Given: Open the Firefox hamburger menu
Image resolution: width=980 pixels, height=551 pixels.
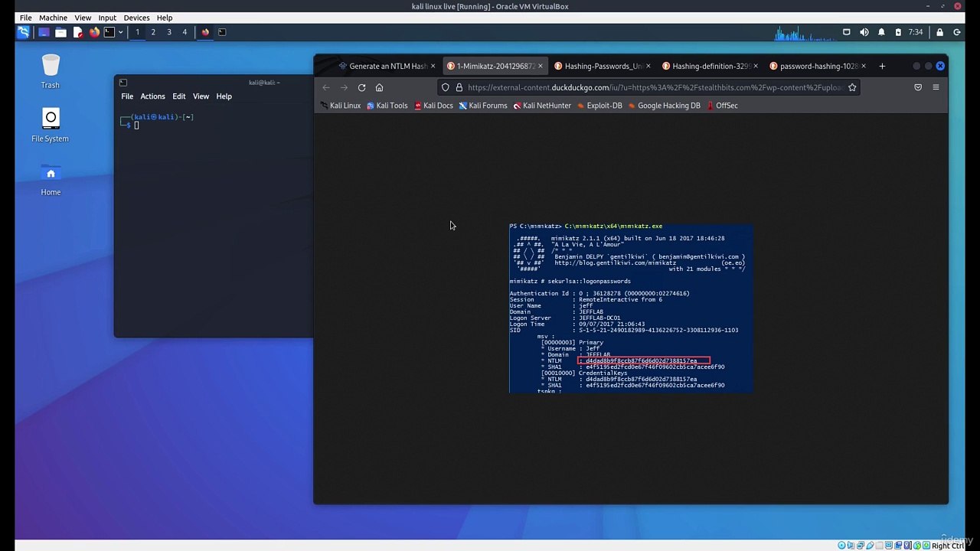Looking at the screenshot, I should click(x=936, y=87).
